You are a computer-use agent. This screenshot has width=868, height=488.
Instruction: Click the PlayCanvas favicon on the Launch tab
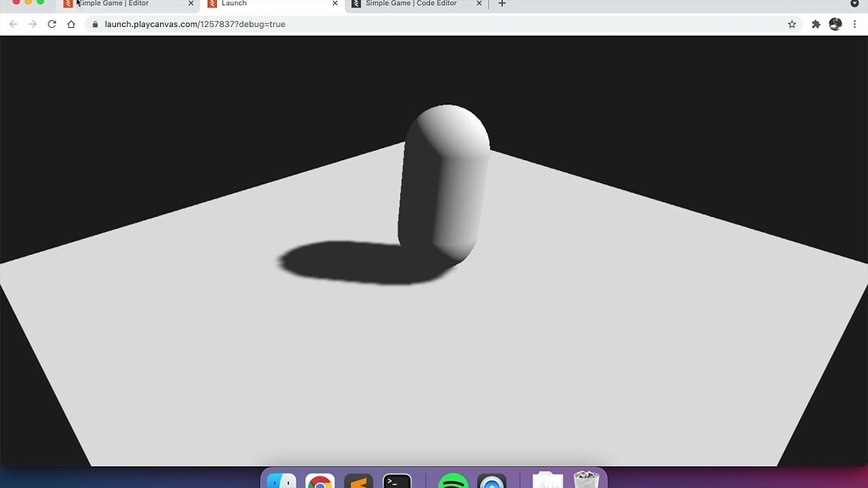click(214, 3)
